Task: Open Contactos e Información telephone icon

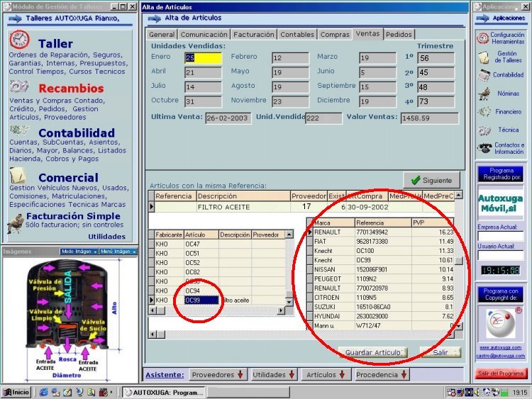Action: (x=484, y=148)
